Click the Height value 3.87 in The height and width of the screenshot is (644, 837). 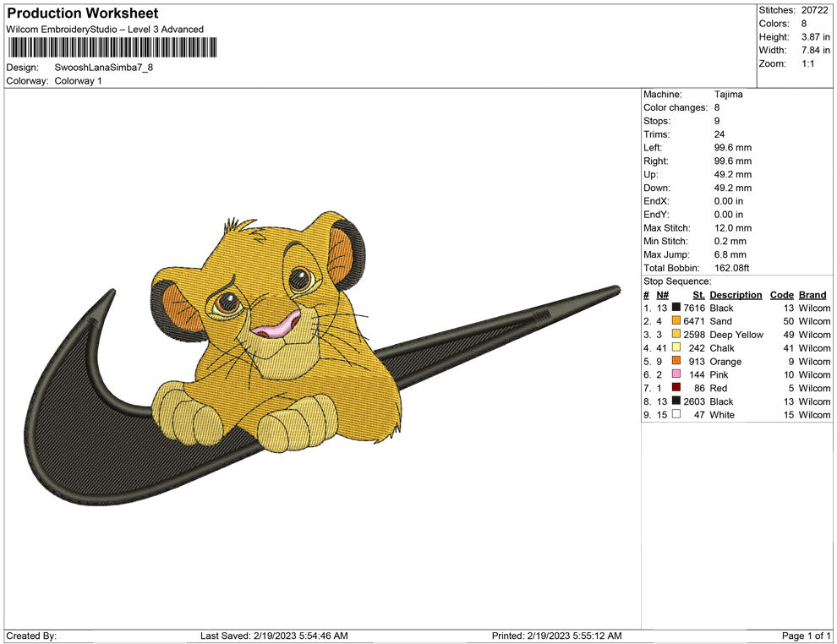[816, 37]
